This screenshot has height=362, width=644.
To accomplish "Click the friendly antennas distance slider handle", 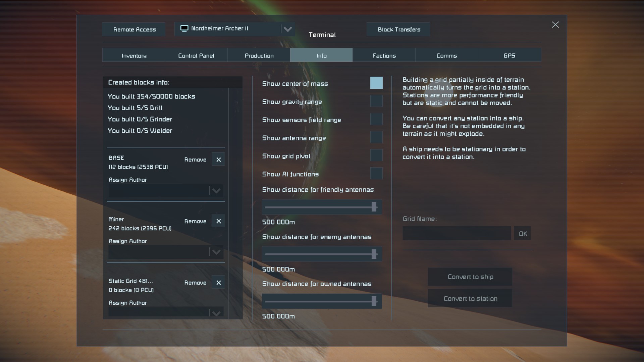I will point(374,207).
